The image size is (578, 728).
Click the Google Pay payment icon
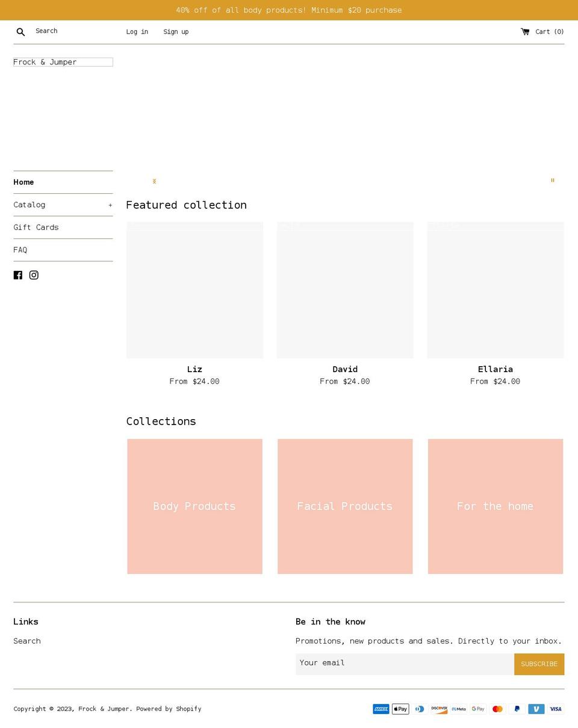[477, 709]
